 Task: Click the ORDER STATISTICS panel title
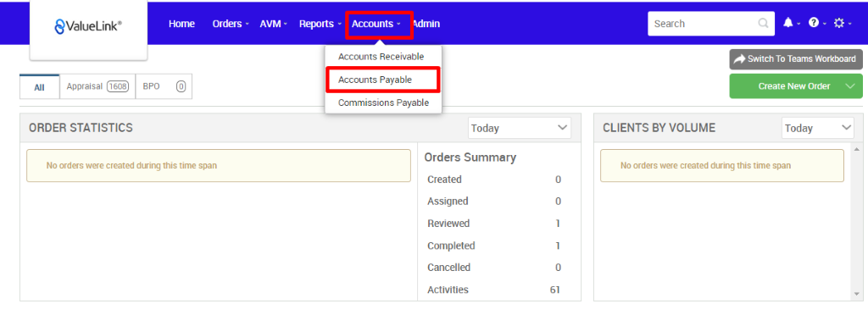tap(81, 128)
